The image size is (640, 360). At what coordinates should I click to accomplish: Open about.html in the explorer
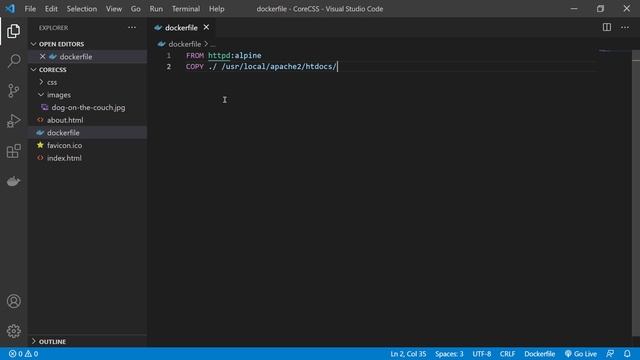[65, 120]
